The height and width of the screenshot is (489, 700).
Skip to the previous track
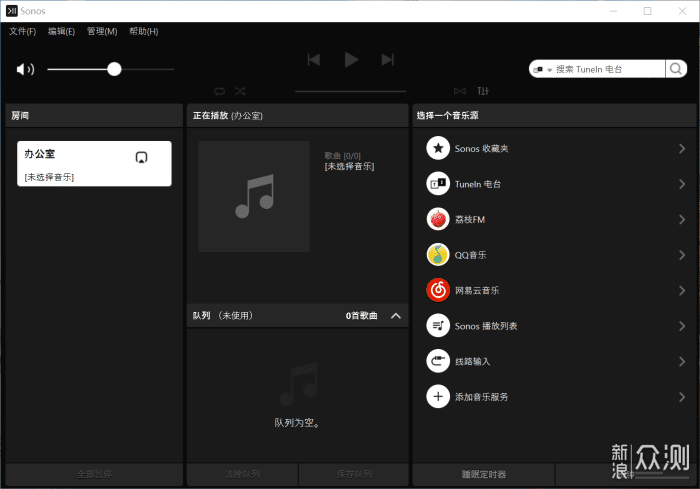(x=314, y=60)
